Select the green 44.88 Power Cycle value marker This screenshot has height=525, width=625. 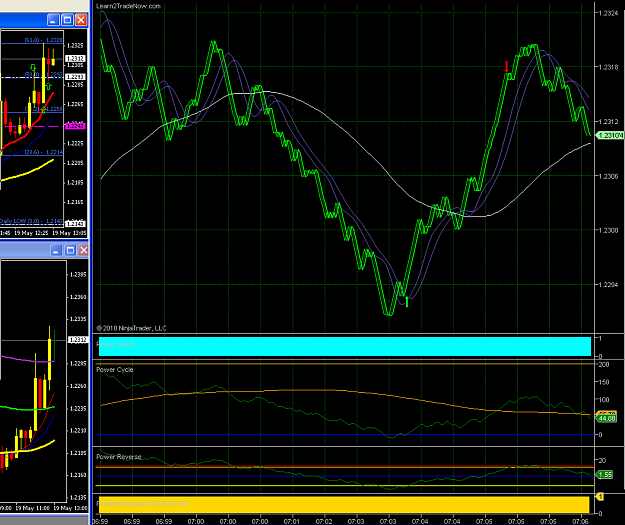(607, 419)
